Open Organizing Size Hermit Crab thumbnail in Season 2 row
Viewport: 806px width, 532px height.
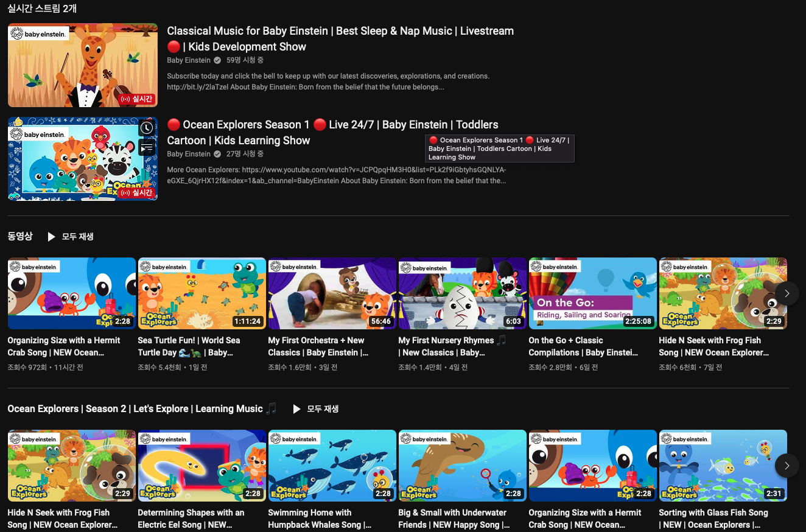pyautogui.click(x=593, y=466)
